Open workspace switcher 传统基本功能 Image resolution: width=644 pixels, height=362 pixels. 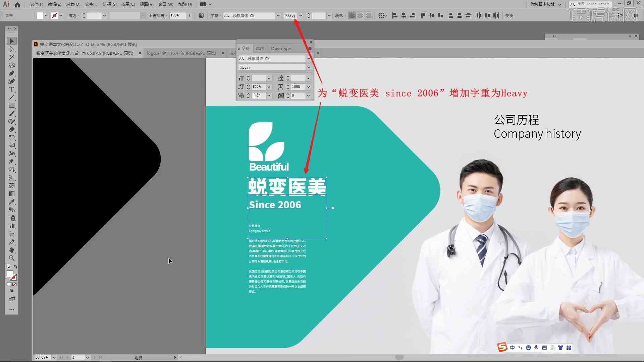coord(545,4)
